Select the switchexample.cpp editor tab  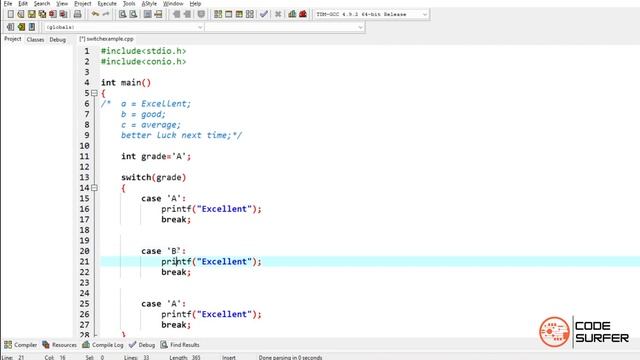click(107, 39)
